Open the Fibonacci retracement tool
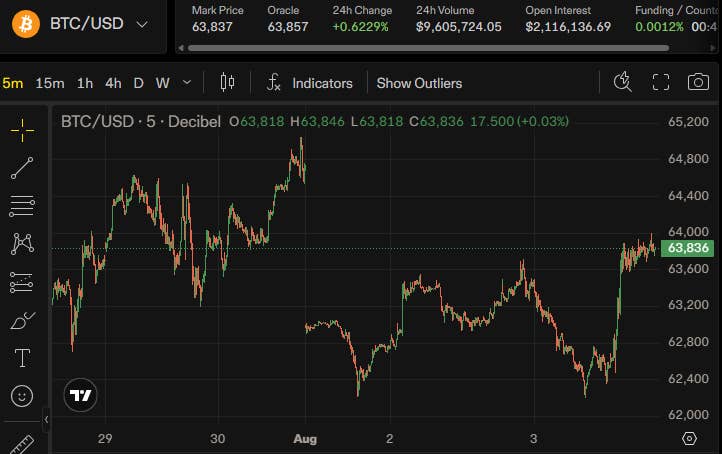The height and width of the screenshot is (454, 722). (x=22, y=206)
